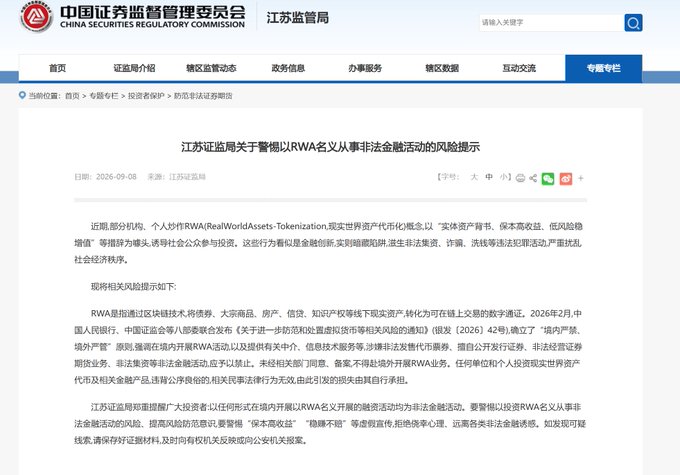
Task: Click the search magnifier button
Action: [633, 23]
